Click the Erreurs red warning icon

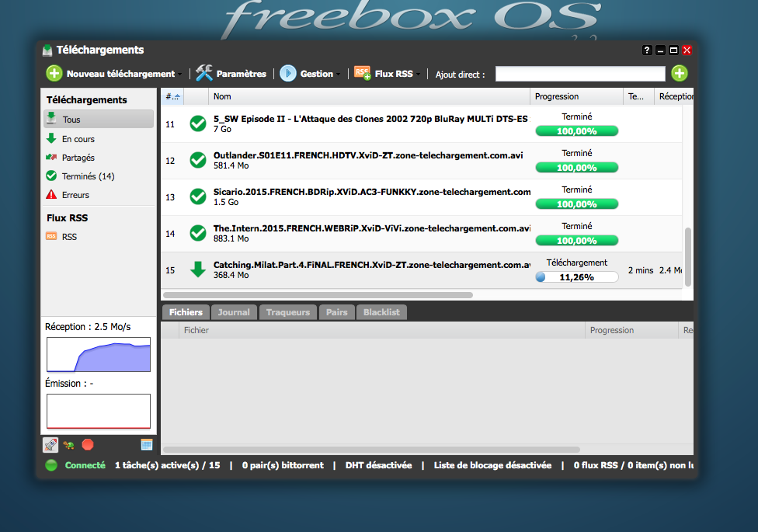tap(51, 194)
